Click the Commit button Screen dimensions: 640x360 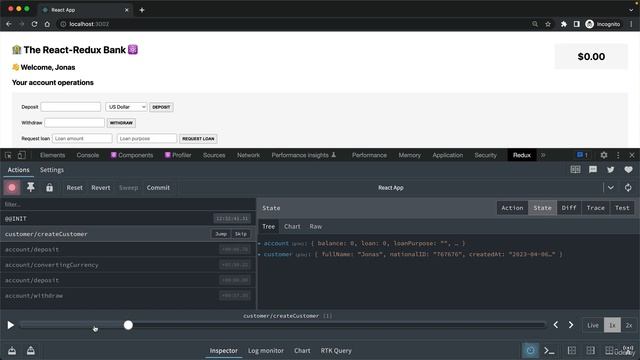[158, 188]
